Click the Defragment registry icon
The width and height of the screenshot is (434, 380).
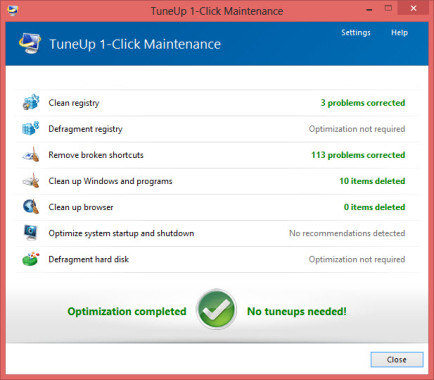tap(31, 128)
